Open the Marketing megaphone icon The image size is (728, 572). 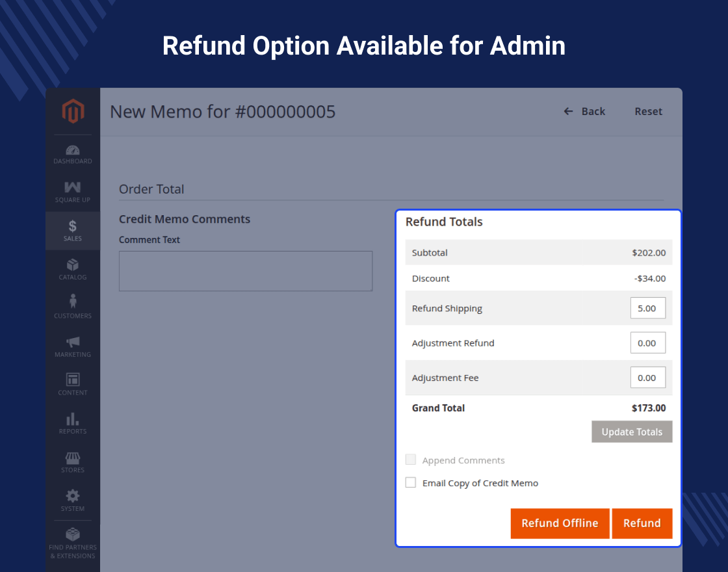[73, 342]
